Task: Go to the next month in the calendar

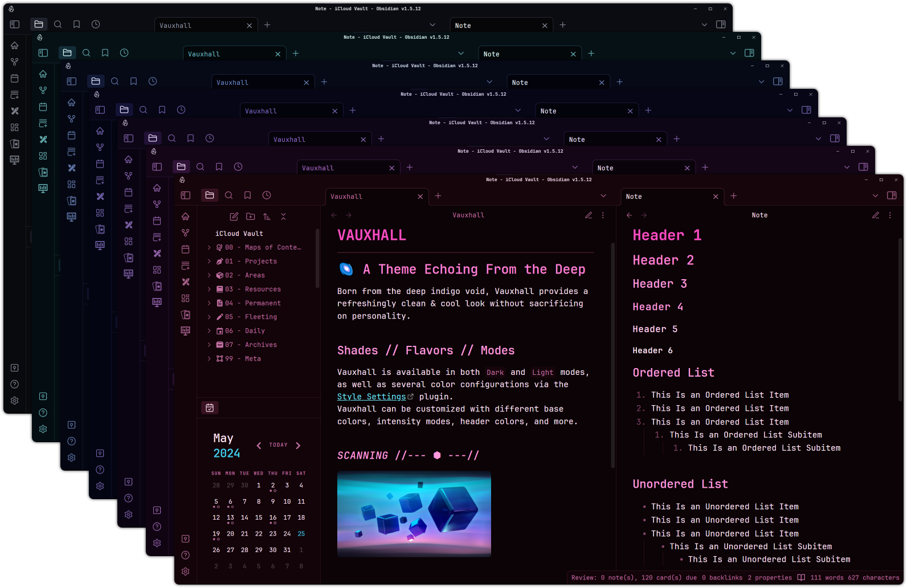Action: coord(298,446)
